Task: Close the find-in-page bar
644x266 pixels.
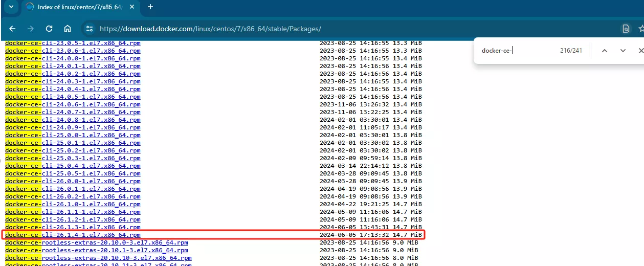Action: [640, 51]
